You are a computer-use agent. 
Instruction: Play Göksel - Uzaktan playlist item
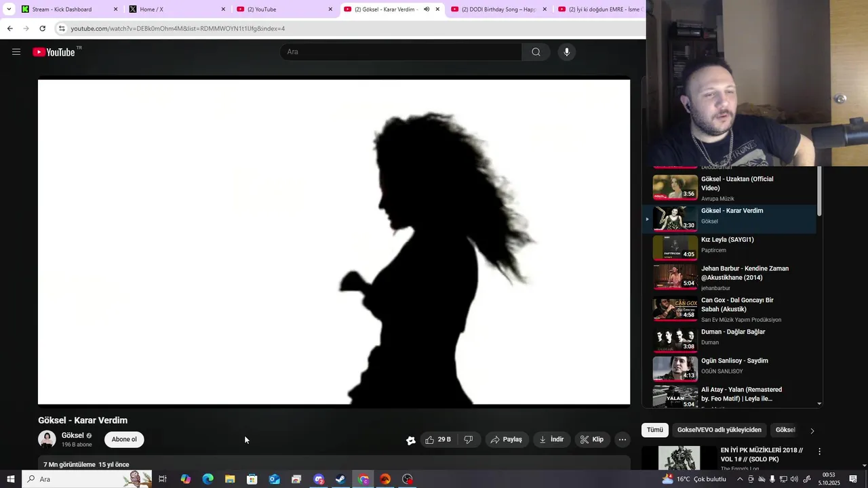729,188
